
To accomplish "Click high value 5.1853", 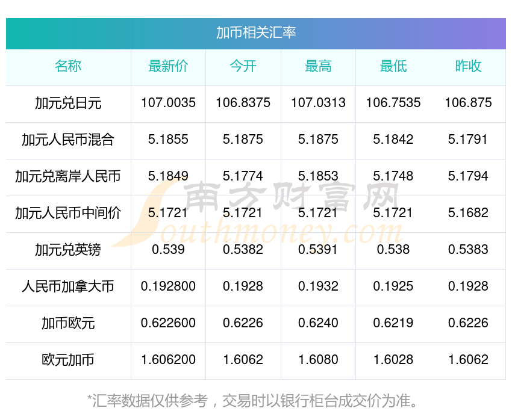I will point(319,176).
